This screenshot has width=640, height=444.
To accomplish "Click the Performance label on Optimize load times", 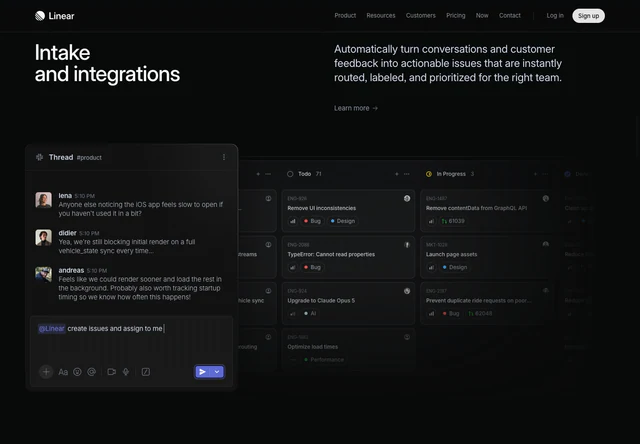I will (324, 360).
